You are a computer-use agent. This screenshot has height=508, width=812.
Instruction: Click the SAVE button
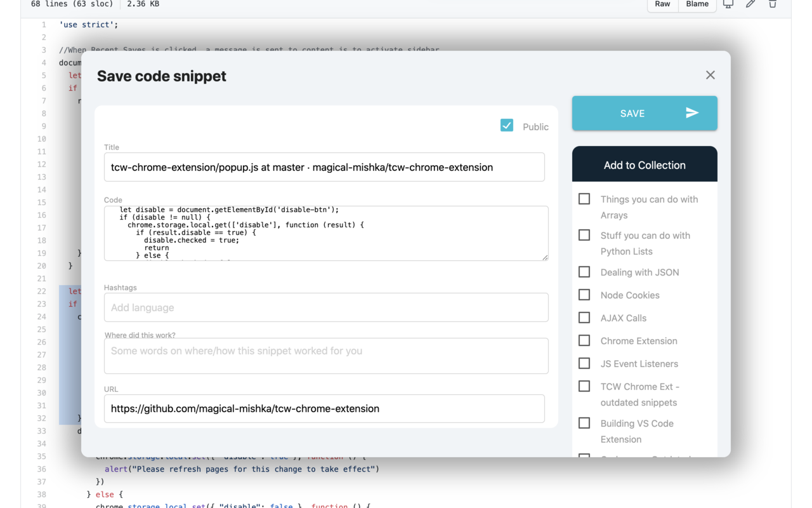tap(645, 113)
